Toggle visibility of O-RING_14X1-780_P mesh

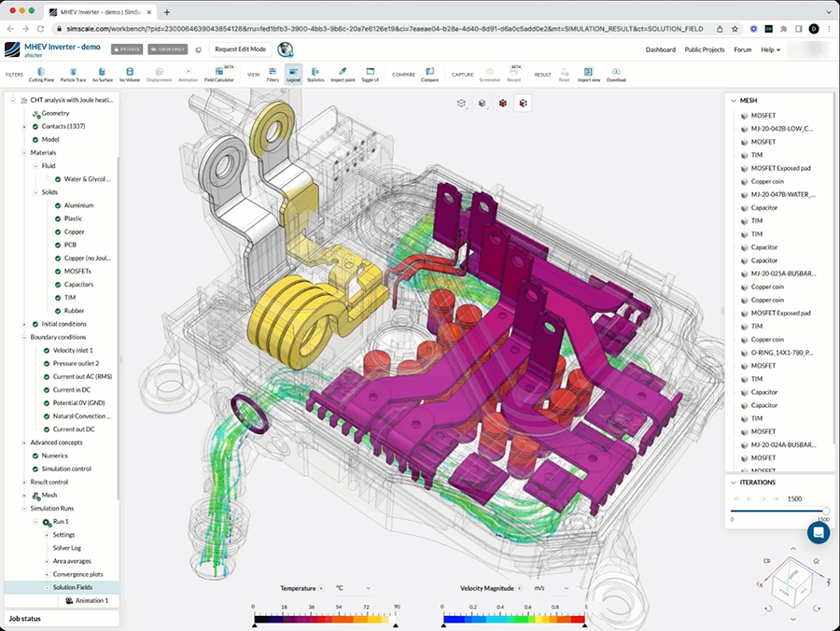[x=744, y=353]
